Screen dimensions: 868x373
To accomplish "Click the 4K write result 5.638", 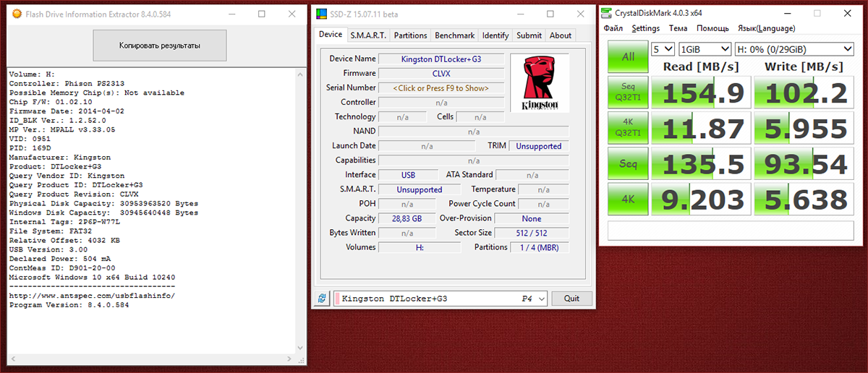I will click(804, 199).
